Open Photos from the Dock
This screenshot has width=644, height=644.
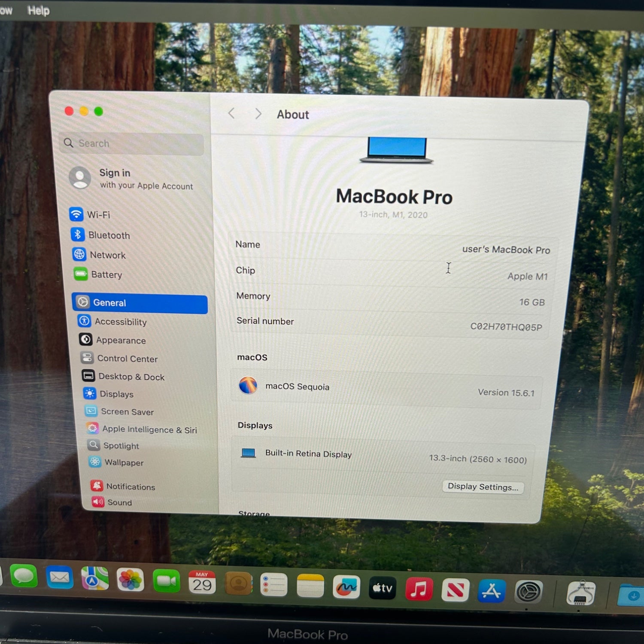coord(130,580)
